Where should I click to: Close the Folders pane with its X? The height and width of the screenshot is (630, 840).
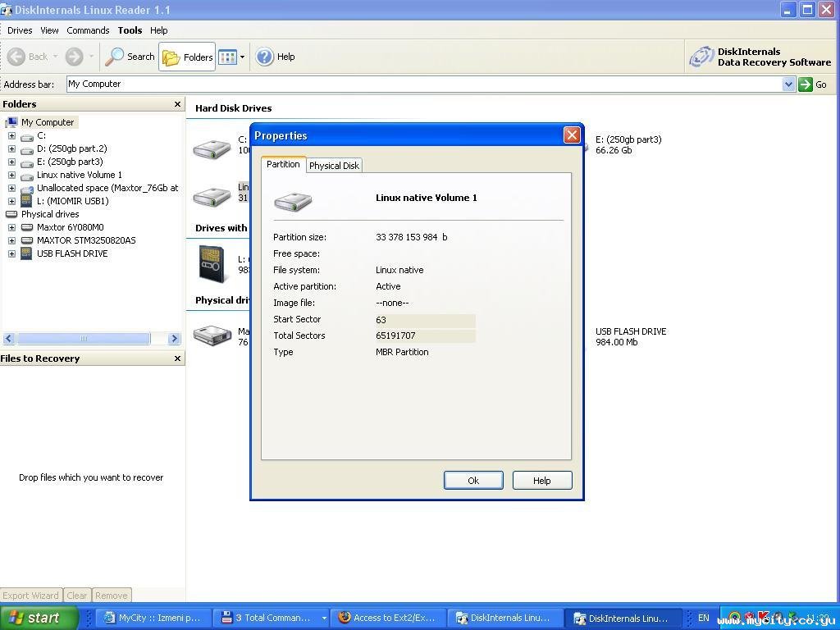click(177, 104)
